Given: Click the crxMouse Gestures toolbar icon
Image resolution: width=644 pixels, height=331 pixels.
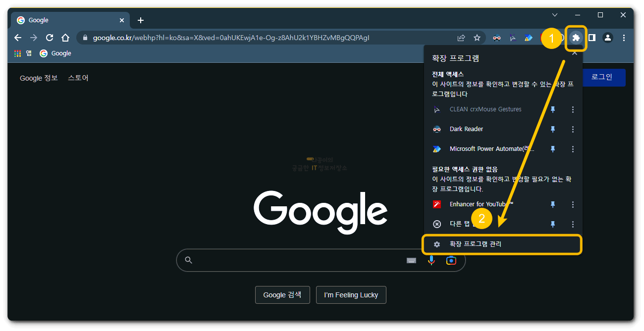Looking at the screenshot, I should [x=513, y=38].
